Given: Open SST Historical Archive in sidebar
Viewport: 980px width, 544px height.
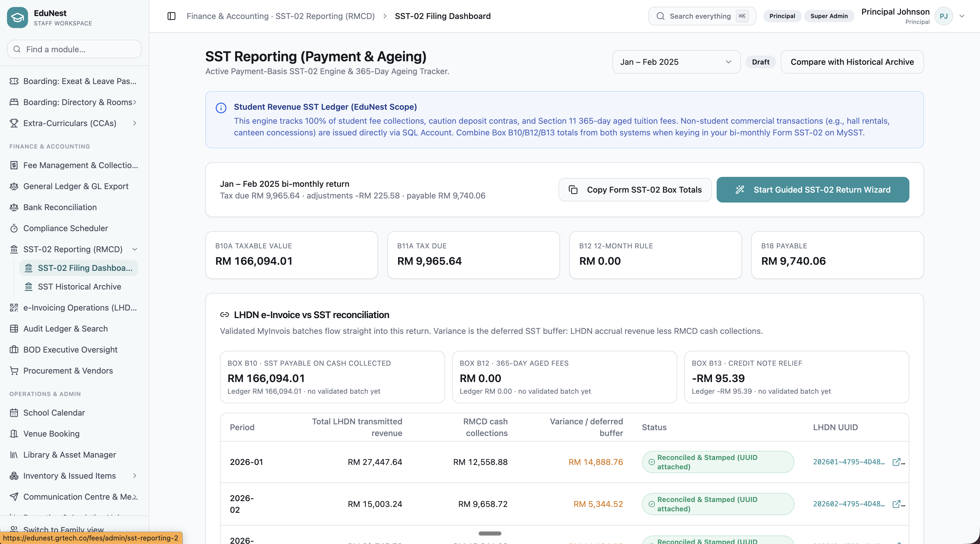Looking at the screenshot, I should click(x=79, y=287).
